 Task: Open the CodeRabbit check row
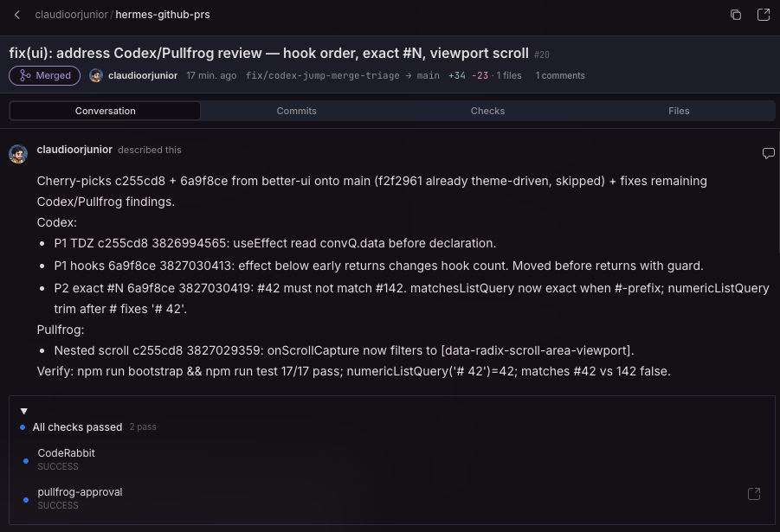point(391,459)
